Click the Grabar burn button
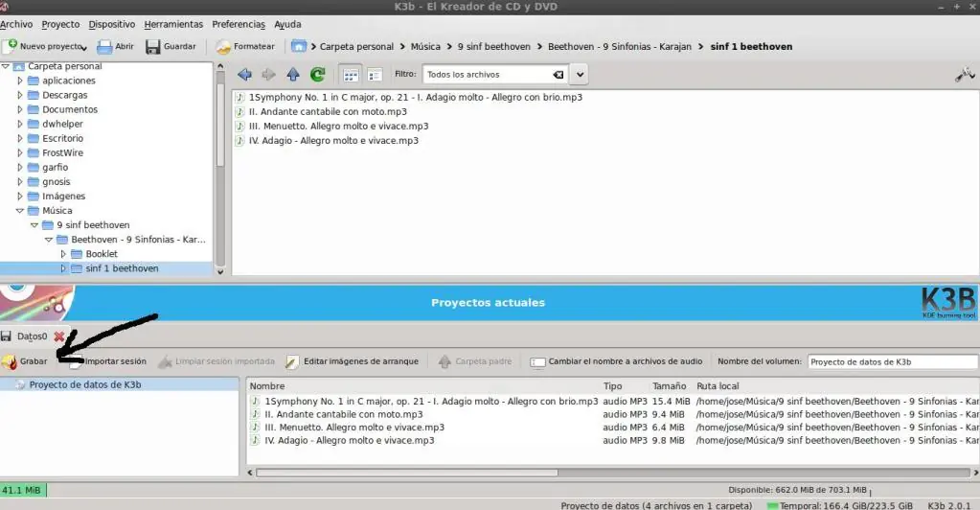 point(24,361)
